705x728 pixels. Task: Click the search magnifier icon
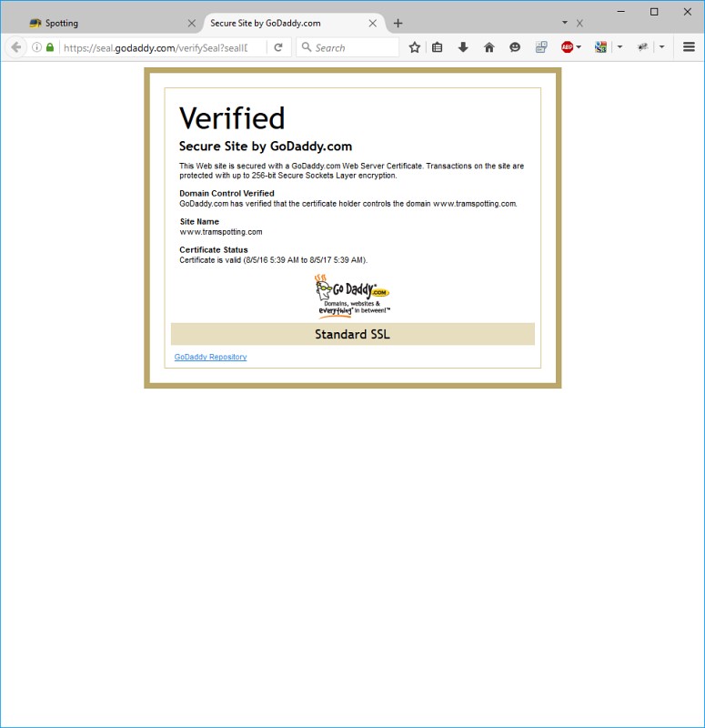pos(307,47)
